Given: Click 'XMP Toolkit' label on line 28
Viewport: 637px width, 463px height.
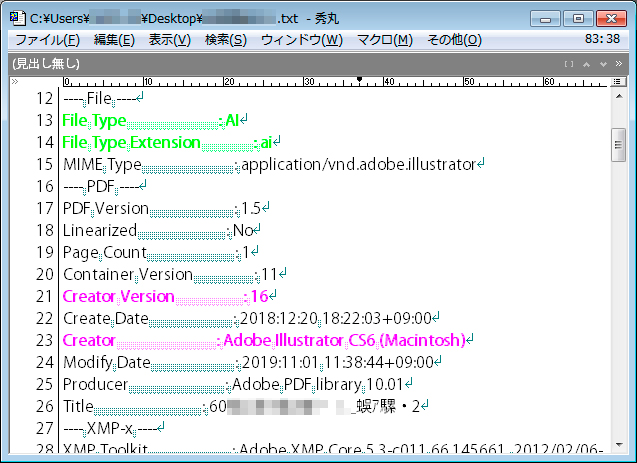Looking at the screenshot, I should (x=105, y=449).
